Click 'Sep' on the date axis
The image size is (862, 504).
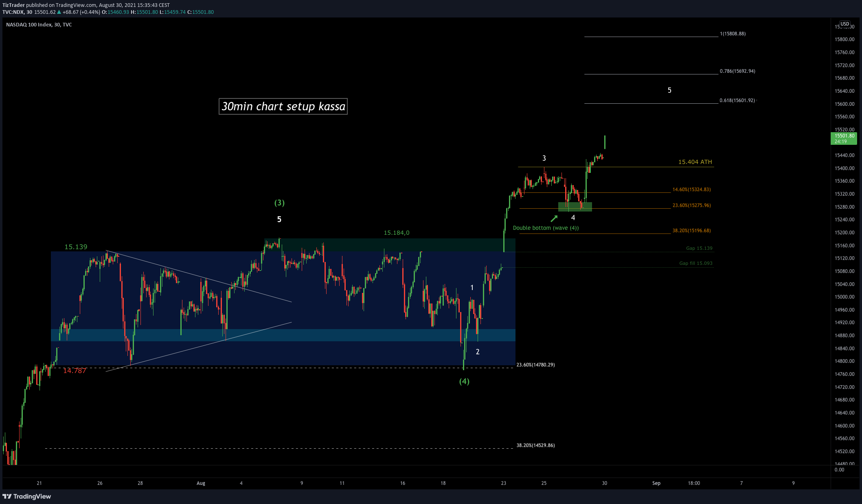pos(656,483)
